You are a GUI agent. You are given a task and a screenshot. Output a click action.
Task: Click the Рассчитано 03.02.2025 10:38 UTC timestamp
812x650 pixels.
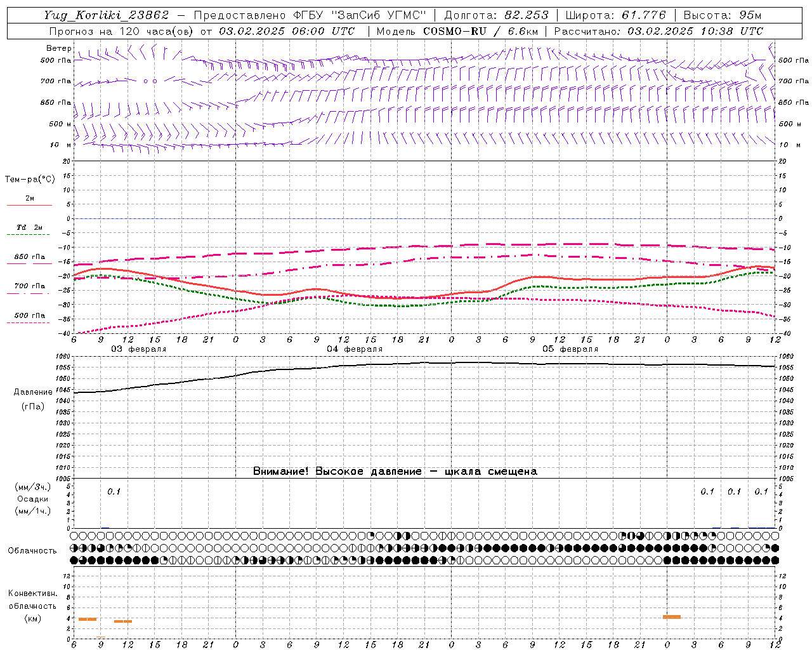pos(659,31)
